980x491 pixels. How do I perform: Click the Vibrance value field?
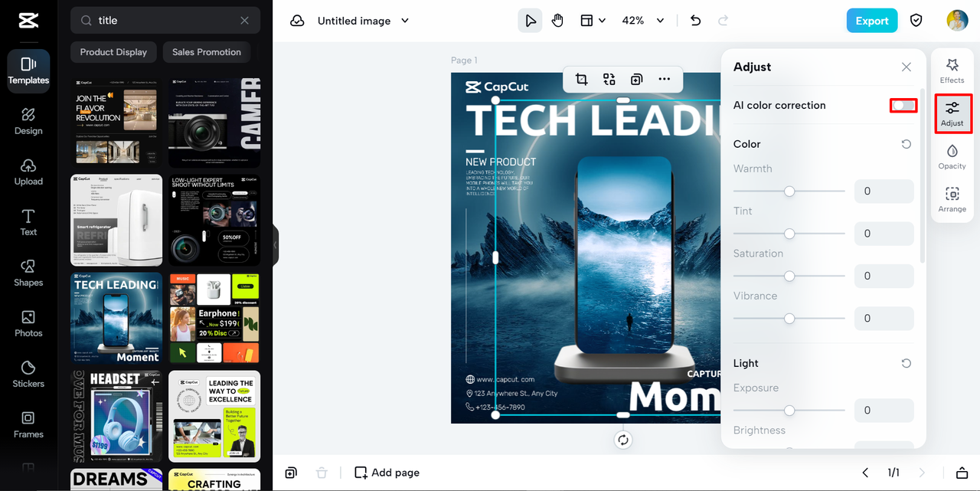coord(884,318)
